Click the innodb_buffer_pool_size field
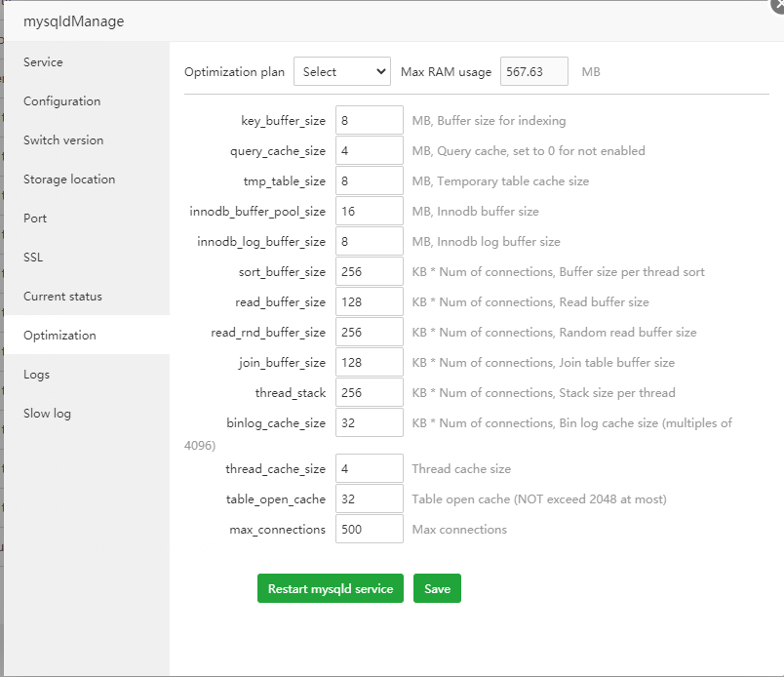Viewport: 784px width, 677px height. (x=369, y=212)
